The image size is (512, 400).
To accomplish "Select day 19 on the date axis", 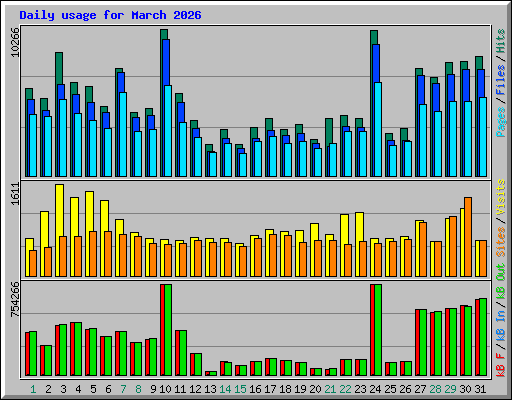I will pos(300,389).
